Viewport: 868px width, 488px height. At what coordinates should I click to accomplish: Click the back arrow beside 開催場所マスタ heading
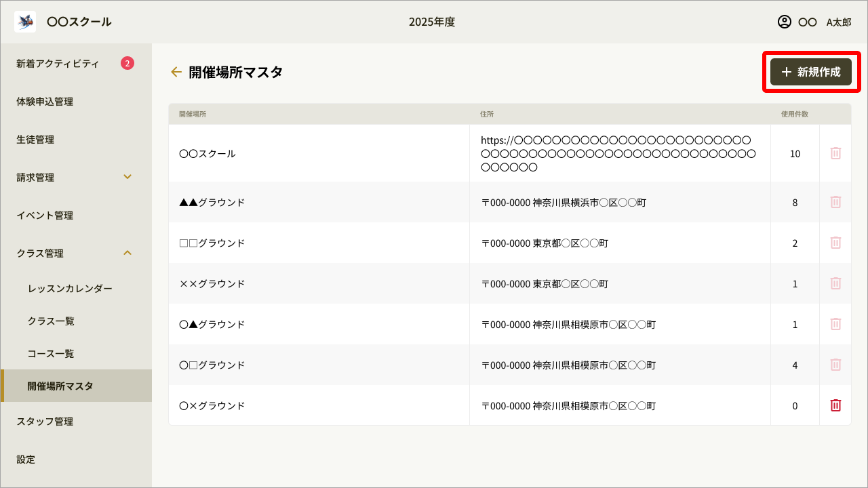[x=176, y=72]
